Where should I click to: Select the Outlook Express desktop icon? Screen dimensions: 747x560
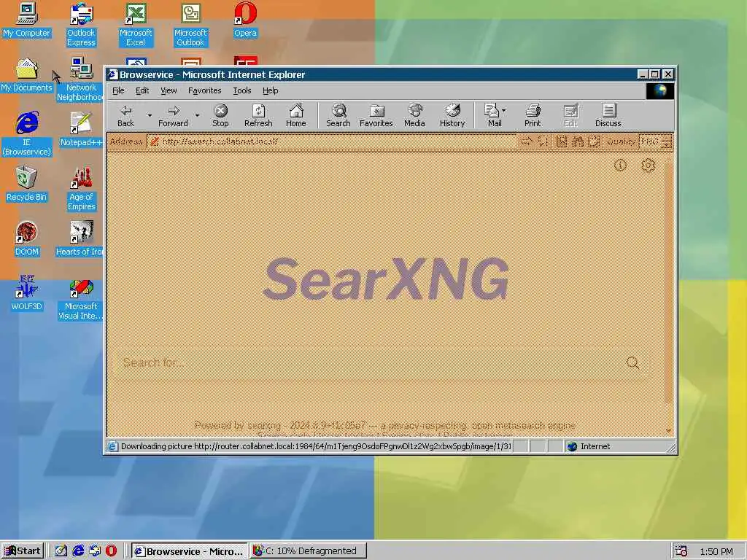click(82, 25)
